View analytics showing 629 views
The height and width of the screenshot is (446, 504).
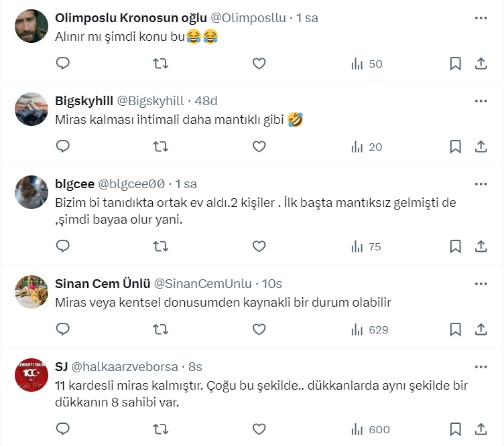click(370, 329)
